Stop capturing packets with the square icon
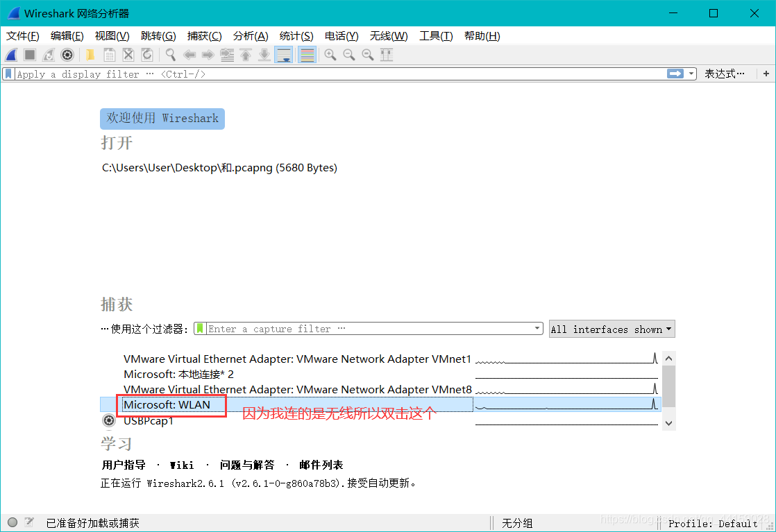776x532 pixels. point(30,55)
